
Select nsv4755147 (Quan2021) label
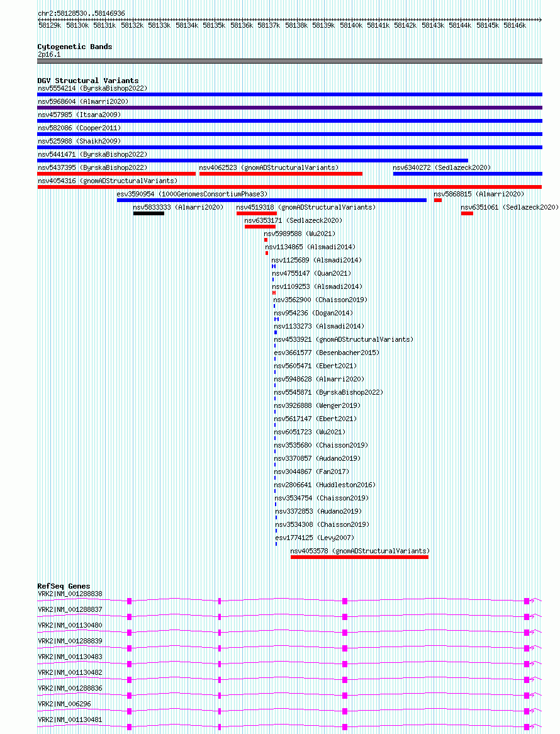pyautogui.click(x=311, y=273)
